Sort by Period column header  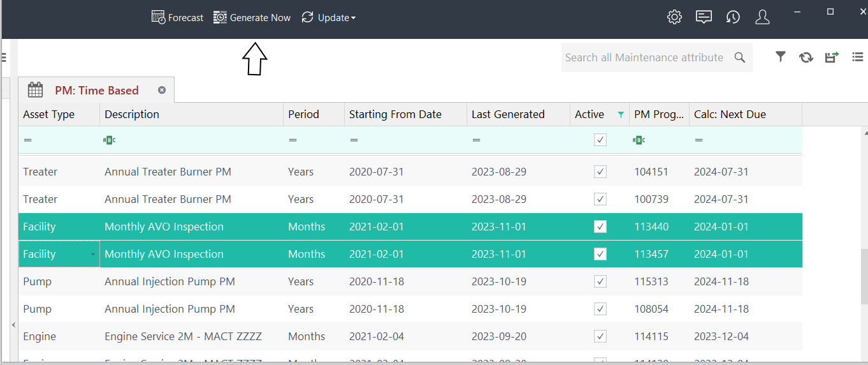pos(314,114)
